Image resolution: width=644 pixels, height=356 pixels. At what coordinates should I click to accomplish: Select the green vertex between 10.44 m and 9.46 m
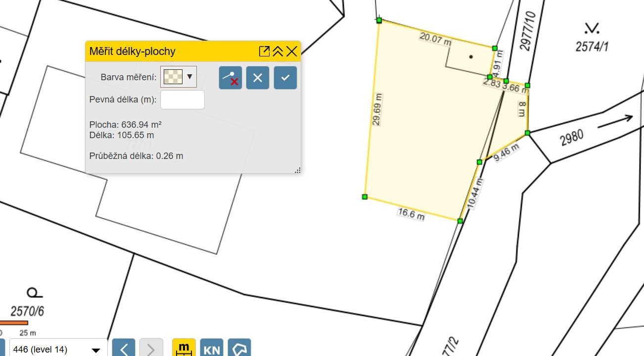click(x=479, y=162)
